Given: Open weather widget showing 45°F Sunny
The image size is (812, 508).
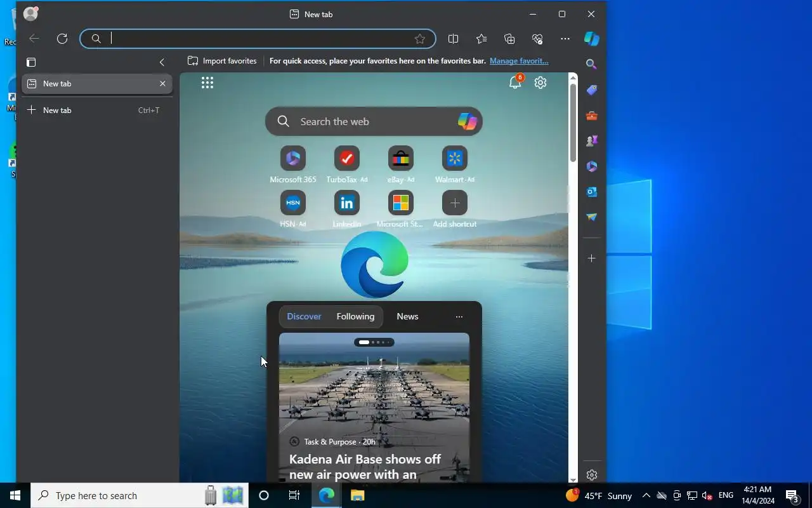Looking at the screenshot, I should [x=599, y=495].
